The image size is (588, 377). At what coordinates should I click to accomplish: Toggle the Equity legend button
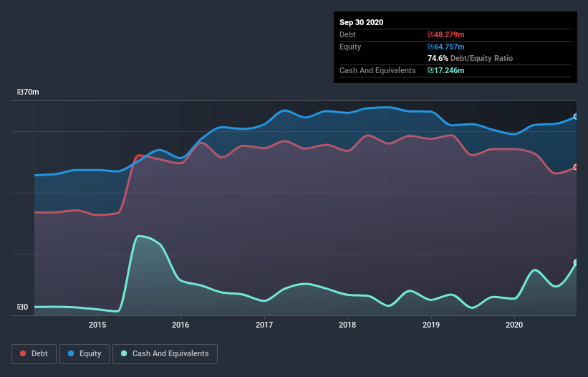coord(85,354)
